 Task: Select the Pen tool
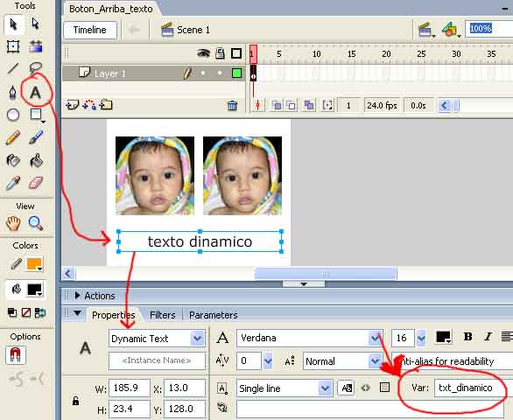click(x=13, y=92)
